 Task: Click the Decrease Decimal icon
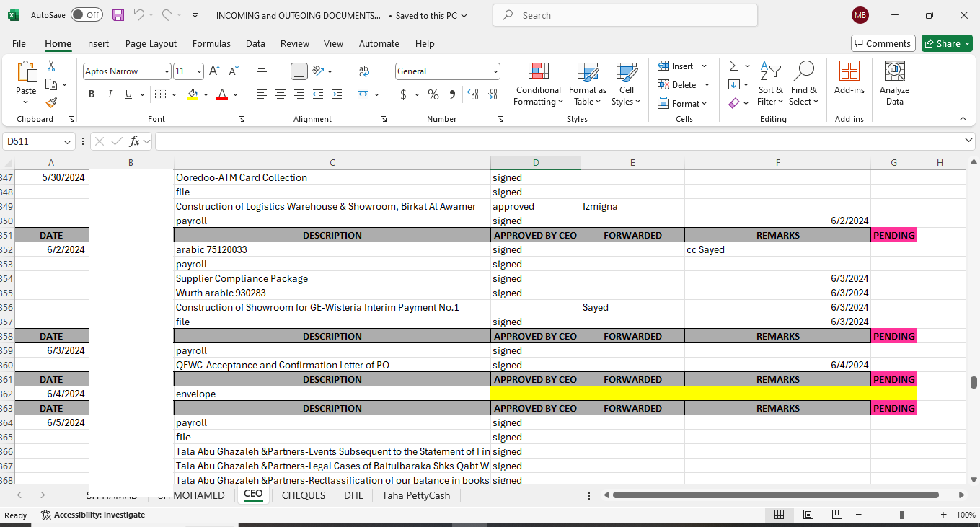(492, 94)
